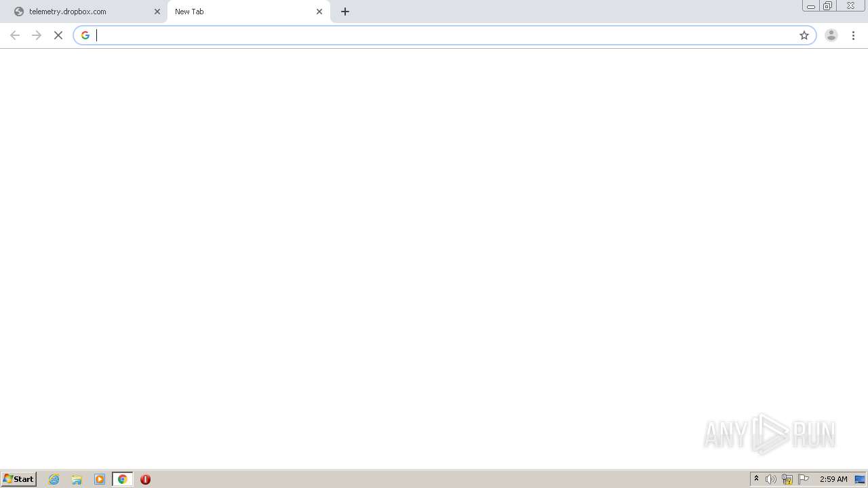Screen dimensions: 868x488
Task: Launch Windows Media Player from taskbar
Action: pos(100,479)
